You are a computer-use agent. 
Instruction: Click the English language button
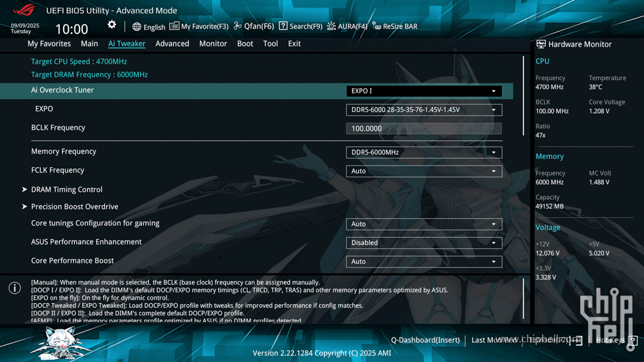click(x=154, y=27)
